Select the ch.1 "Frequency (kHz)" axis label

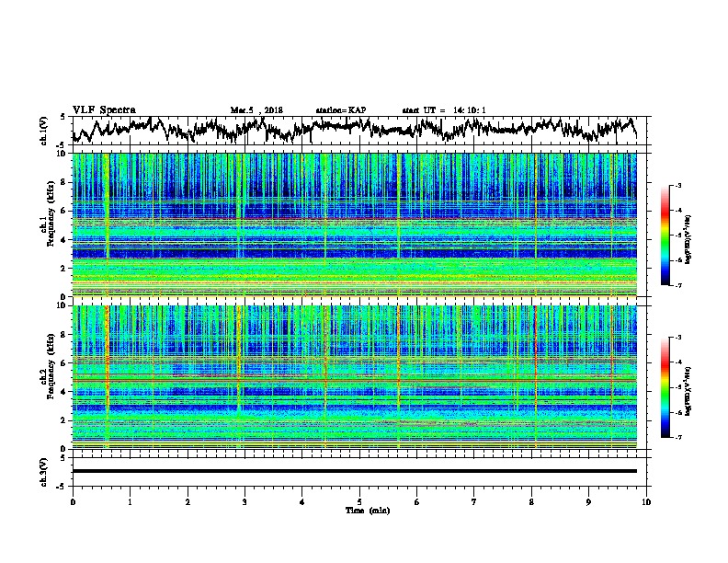51,213
